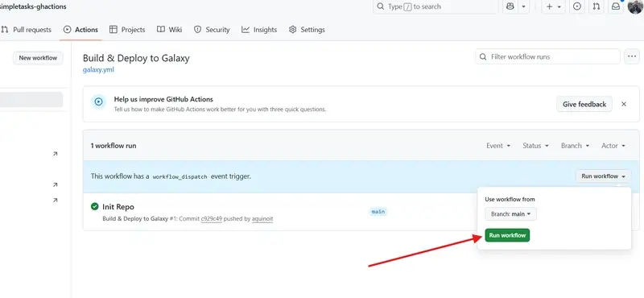The width and height of the screenshot is (644, 298).
Task: Click the middle sidebar external link arrow
Action: click(x=55, y=185)
